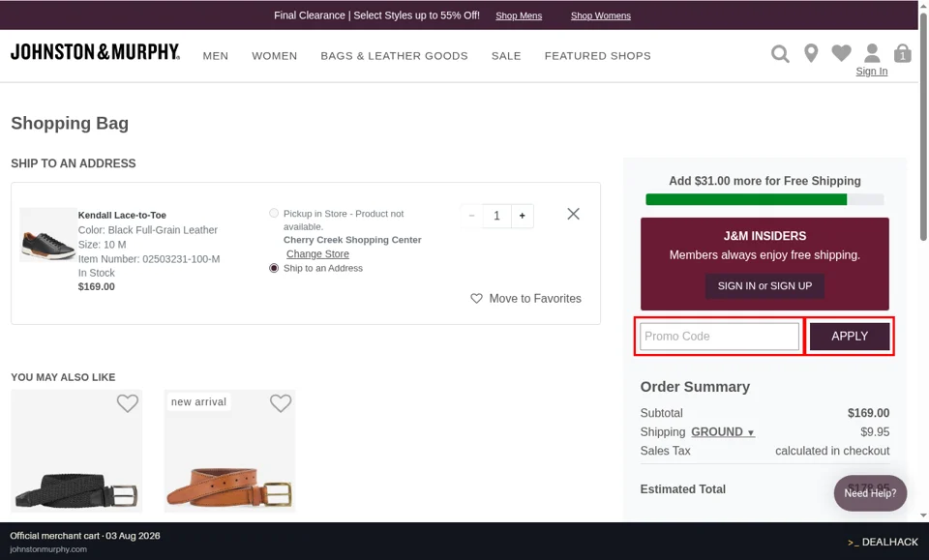The height and width of the screenshot is (560, 929).
Task: Remove Kendall Lace-to-Toe with the X icon
Action: pos(573,214)
